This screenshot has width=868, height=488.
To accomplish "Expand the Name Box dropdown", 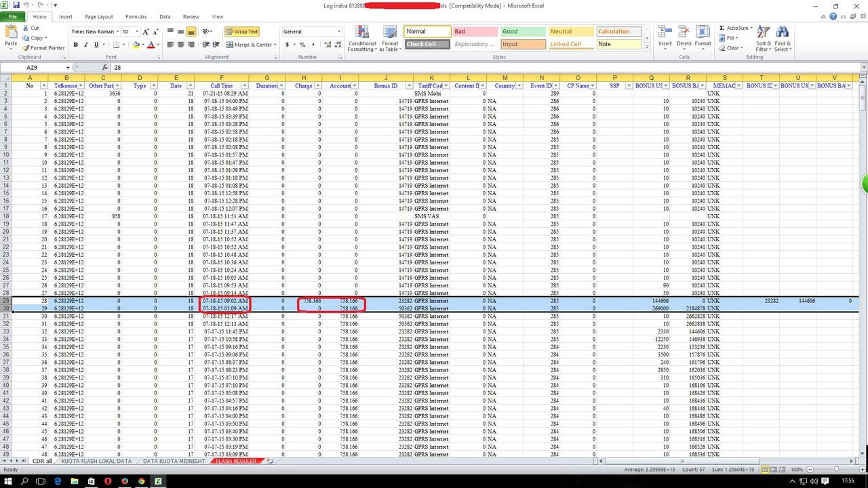I will 68,68.
